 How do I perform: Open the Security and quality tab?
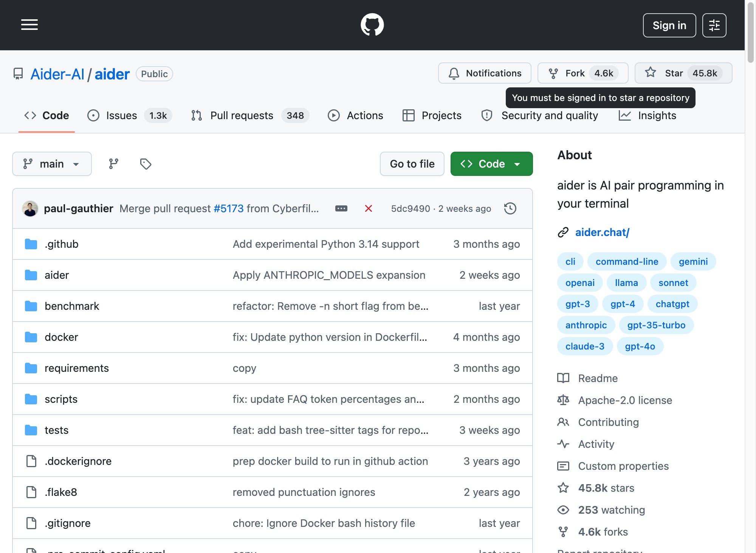click(x=539, y=115)
